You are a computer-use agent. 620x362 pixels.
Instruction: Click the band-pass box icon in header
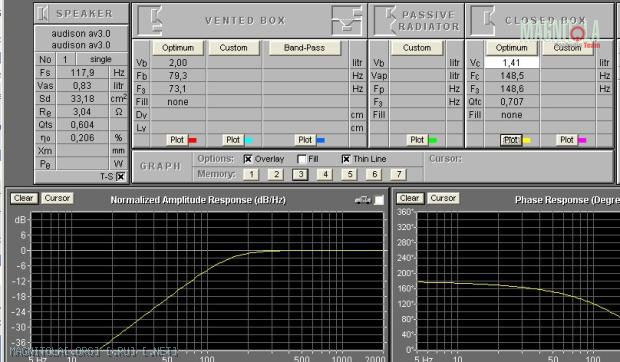coord(347,20)
